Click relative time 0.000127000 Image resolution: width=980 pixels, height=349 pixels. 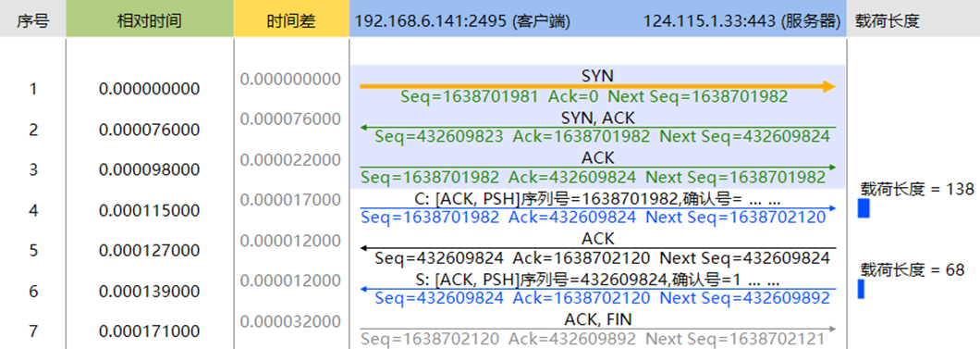[150, 250]
